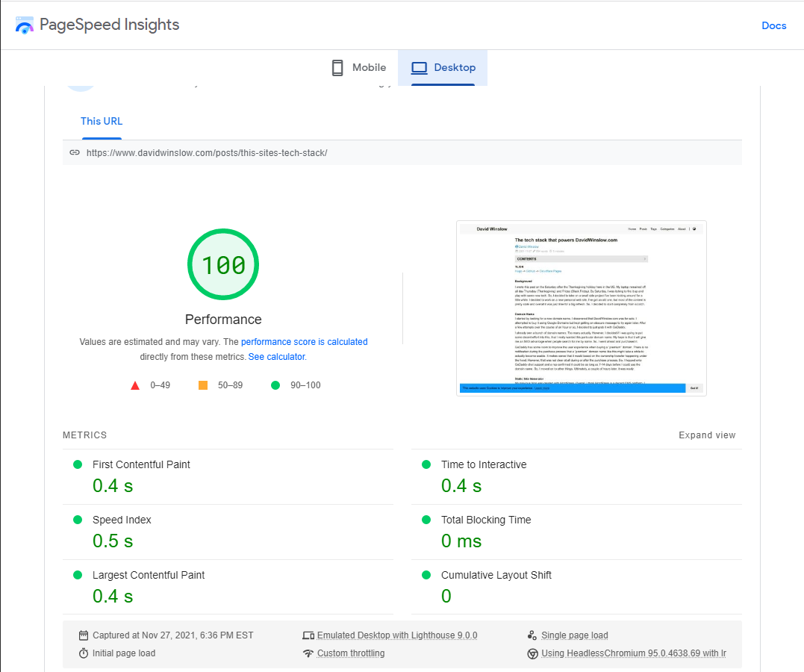This screenshot has width=804, height=672.
Task: Expand the Custom throttling details
Action: 351,653
